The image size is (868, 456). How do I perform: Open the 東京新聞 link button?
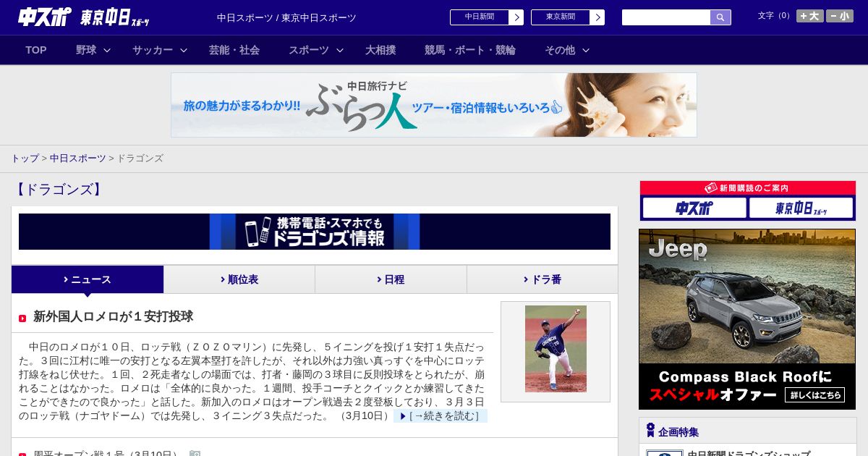click(x=561, y=17)
